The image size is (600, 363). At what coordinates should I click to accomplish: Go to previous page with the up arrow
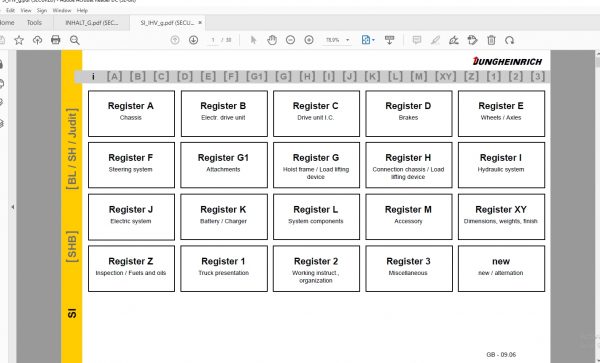175,40
